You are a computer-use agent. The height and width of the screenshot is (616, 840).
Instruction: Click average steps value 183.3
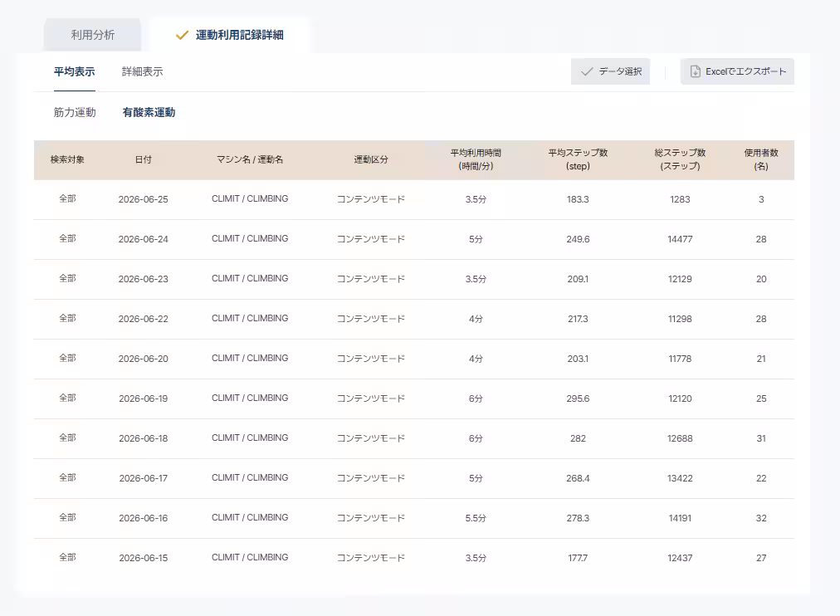pyautogui.click(x=578, y=199)
